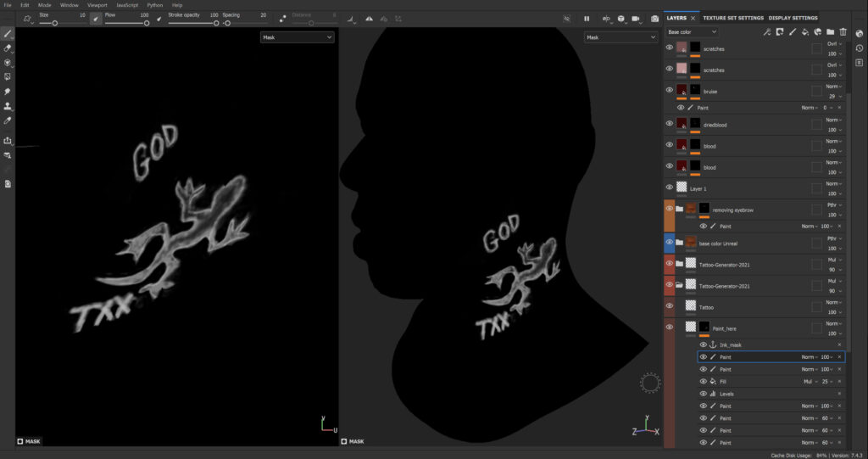Select the Smudge tool
Screen dimensions: 868x459
[8, 92]
